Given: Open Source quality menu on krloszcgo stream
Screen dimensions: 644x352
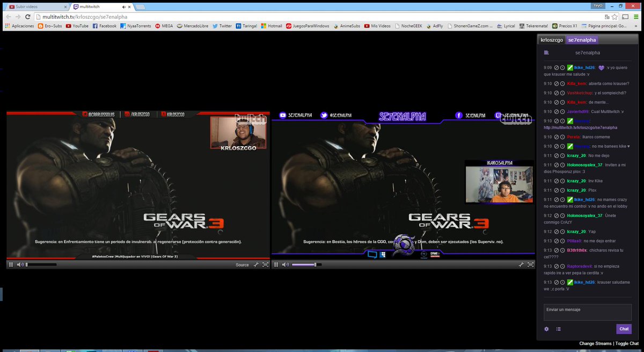Looking at the screenshot, I should click(x=243, y=264).
